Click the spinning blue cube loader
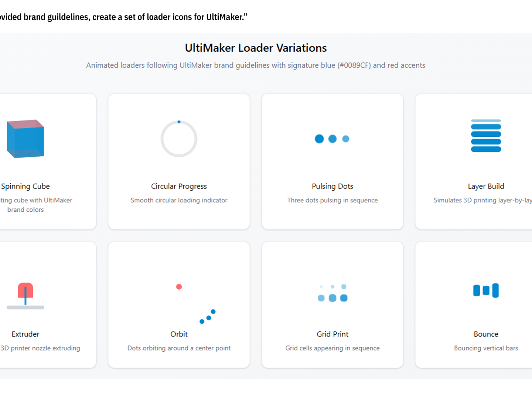 (25, 139)
